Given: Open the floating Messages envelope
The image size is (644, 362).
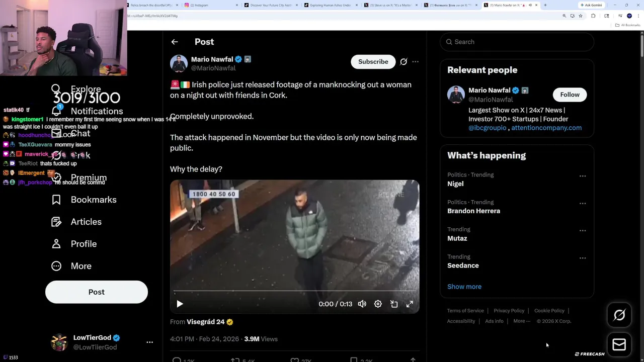Looking at the screenshot, I should [x=619, y=344].
